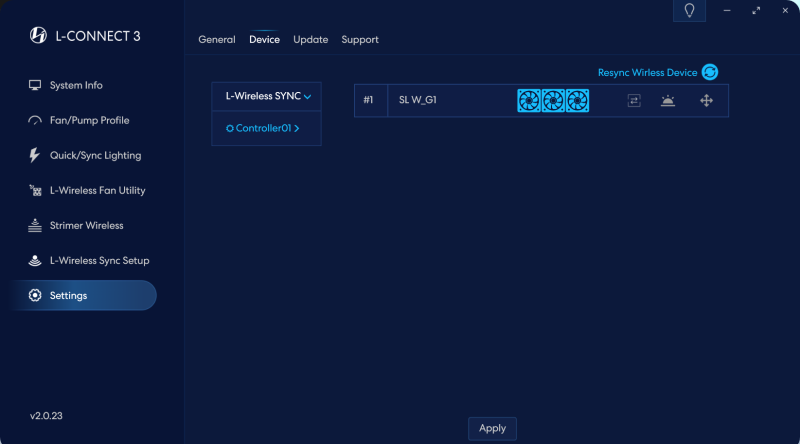Click the swap arrows icon for SL W_G1
Viewport: 800px width, 444px height.
click(x=634, y=101)
